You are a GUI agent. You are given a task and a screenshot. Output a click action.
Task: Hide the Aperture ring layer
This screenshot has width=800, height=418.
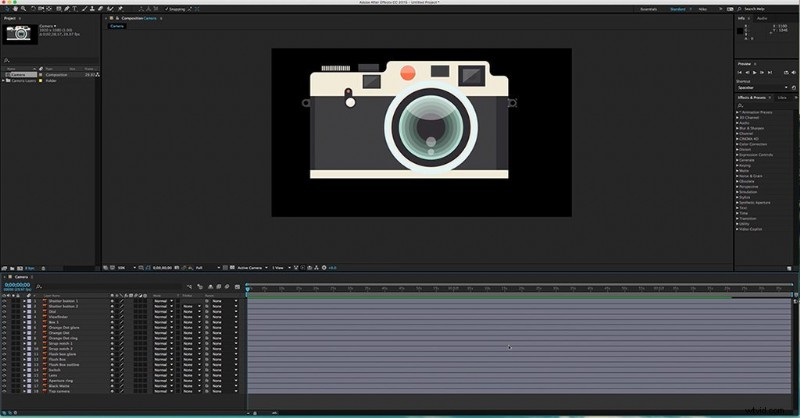coord(4,381)
